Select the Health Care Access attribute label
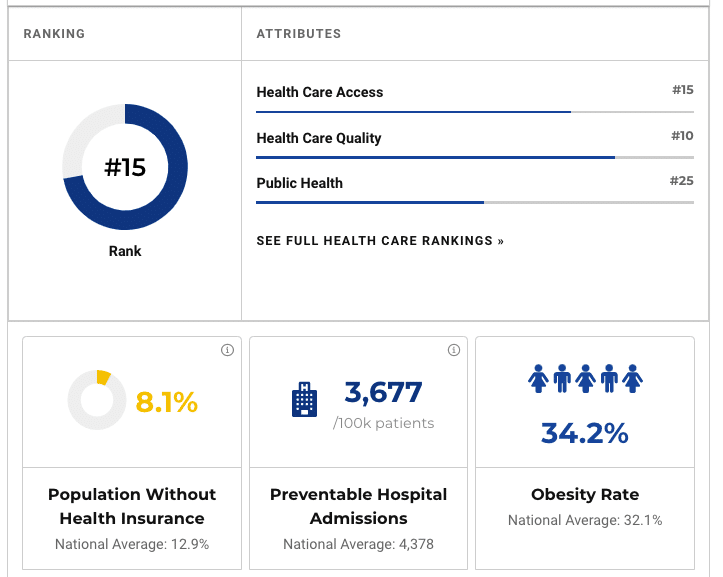The width and height of the screenshot is (723, 577). pyautogui.click(x=320, y=92)
